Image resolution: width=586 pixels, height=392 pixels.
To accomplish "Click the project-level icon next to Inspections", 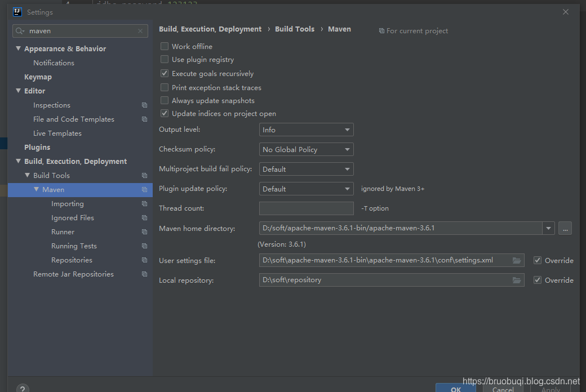I will pos(144,105).
